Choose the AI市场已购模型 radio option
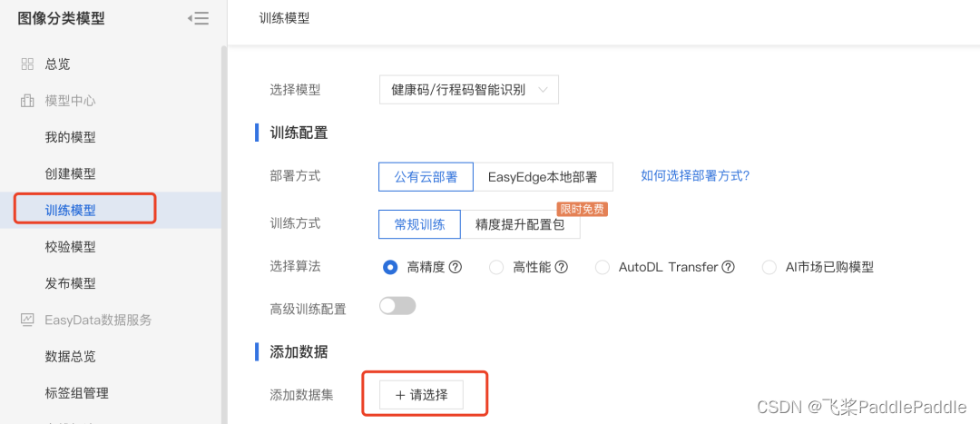This screenshot has height=424, width=980. [769, 267]
